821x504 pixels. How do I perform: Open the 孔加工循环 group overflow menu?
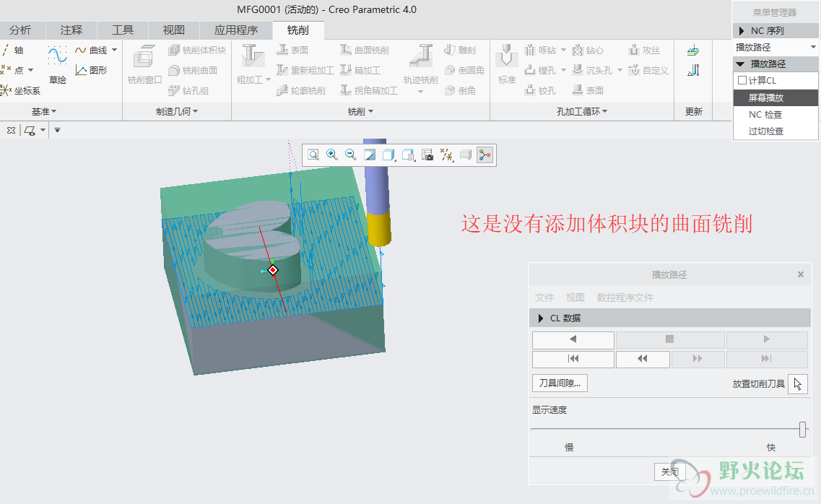582,111
